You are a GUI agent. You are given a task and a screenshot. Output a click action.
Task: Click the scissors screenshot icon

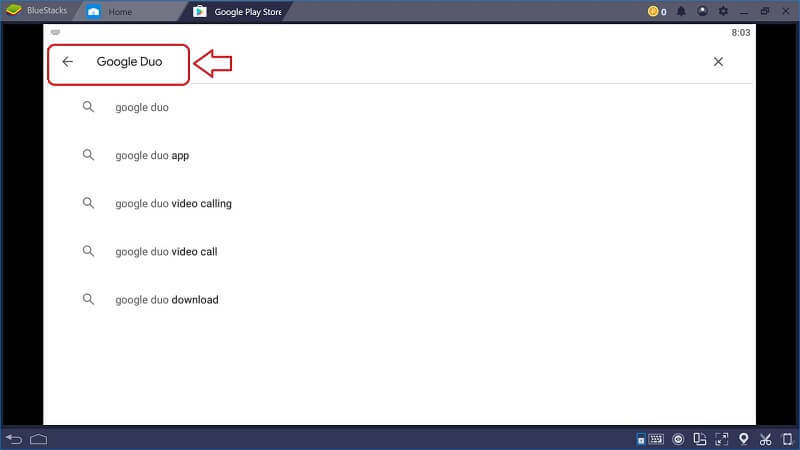pyautogui.click(x=765, y=439)
